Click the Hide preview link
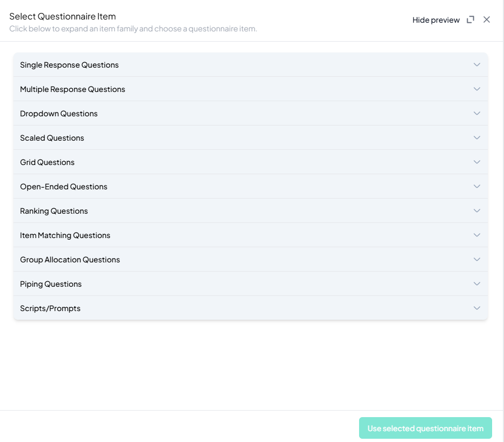 436,20
